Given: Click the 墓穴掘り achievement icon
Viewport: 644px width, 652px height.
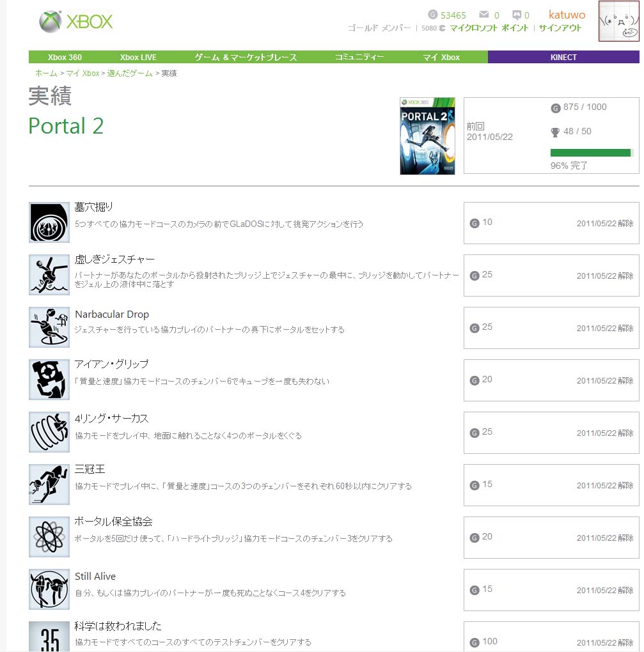Looking at the screenshot, I should coord(49,222).
